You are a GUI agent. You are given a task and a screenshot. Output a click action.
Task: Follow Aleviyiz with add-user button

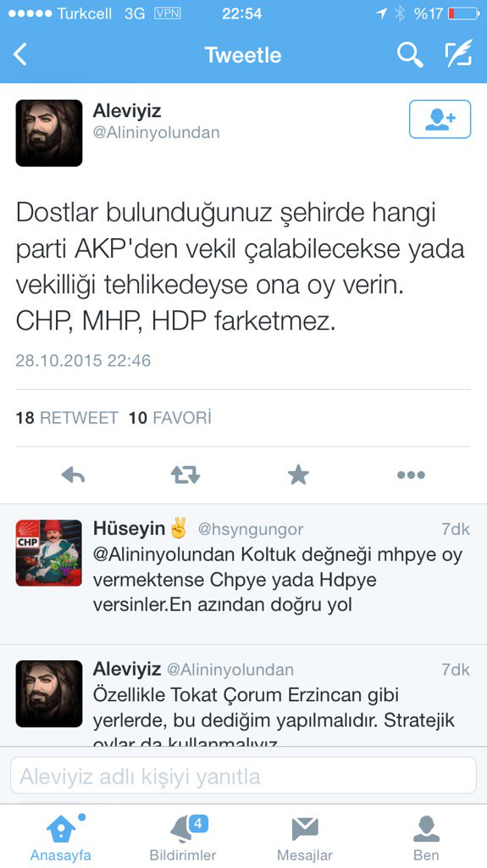point(440,119)
